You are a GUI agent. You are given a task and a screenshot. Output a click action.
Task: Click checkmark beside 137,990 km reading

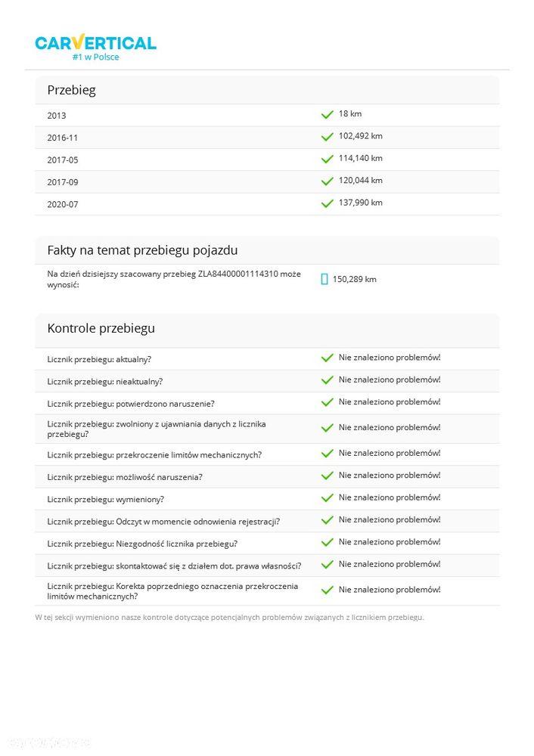click(327, 203)
